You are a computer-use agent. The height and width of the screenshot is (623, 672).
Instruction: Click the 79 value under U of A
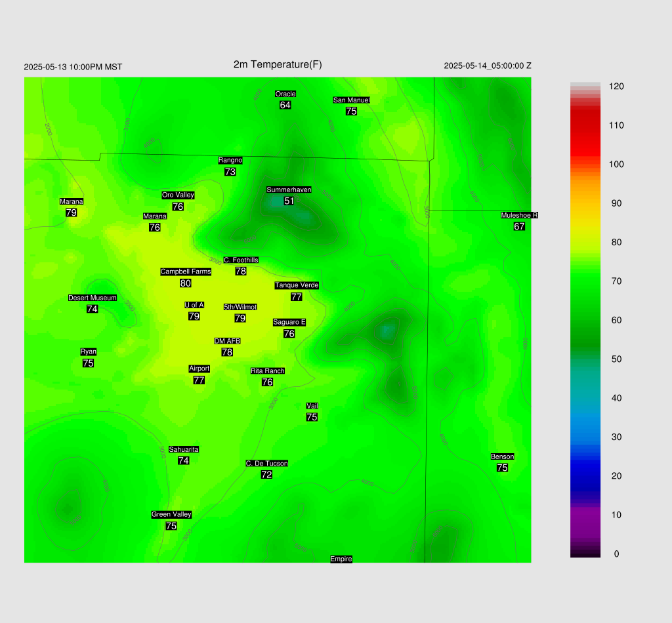coord(194,316)
